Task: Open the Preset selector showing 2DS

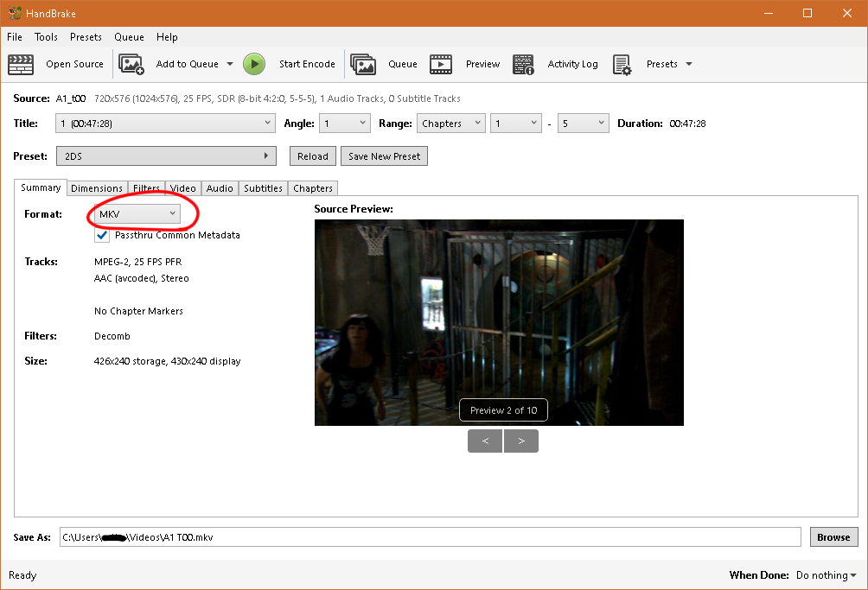Action: (x=166, y=156)
